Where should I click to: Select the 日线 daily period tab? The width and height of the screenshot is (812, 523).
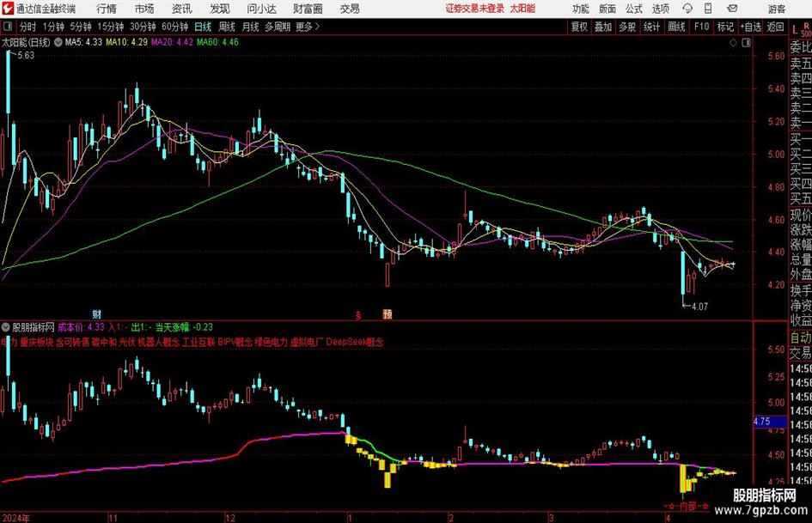pyautogui.click(x=203, y=27)
